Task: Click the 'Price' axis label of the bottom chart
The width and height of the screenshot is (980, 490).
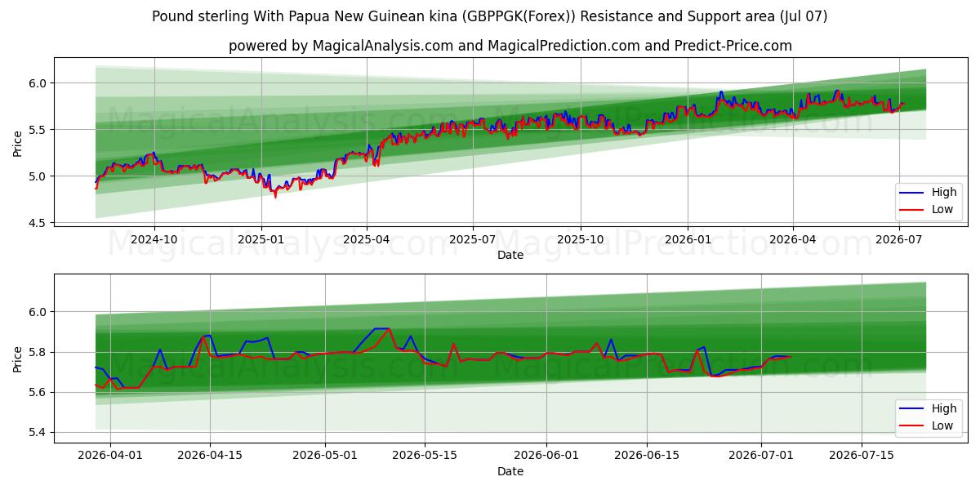Action: point(18,359)
